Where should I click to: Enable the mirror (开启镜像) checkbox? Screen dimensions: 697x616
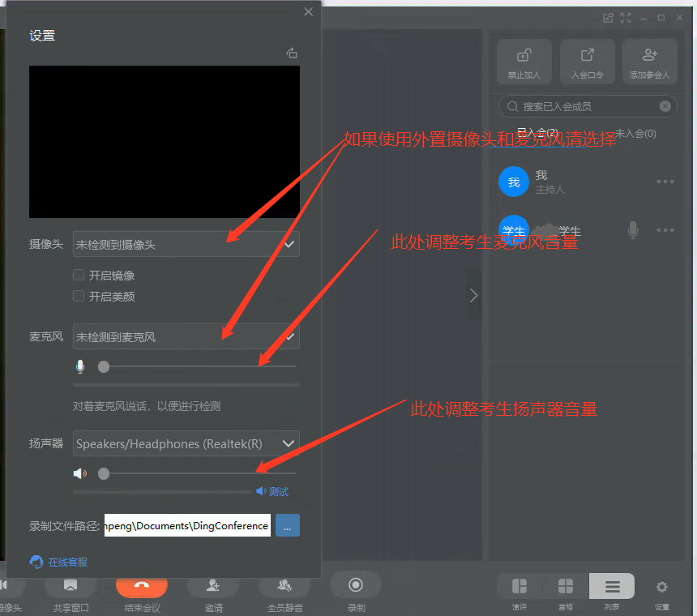[x=79, y=276]
